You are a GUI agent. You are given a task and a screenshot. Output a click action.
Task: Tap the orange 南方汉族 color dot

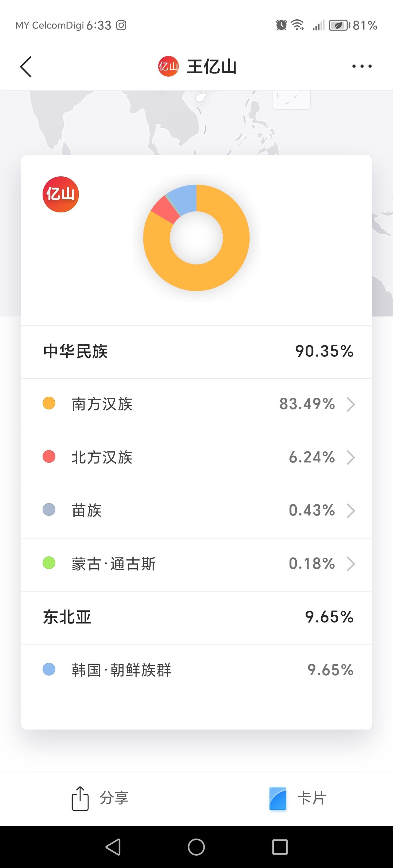pos(49,403)
